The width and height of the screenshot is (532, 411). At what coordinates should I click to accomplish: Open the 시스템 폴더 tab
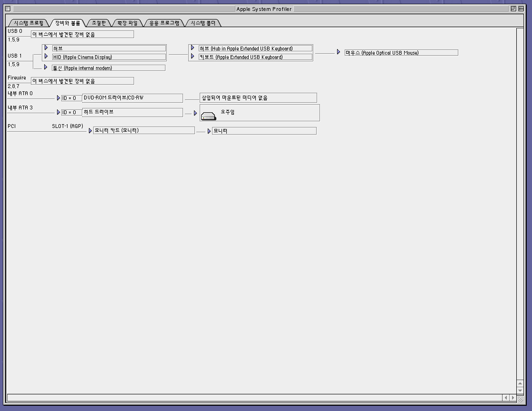[x=203, y=23]
